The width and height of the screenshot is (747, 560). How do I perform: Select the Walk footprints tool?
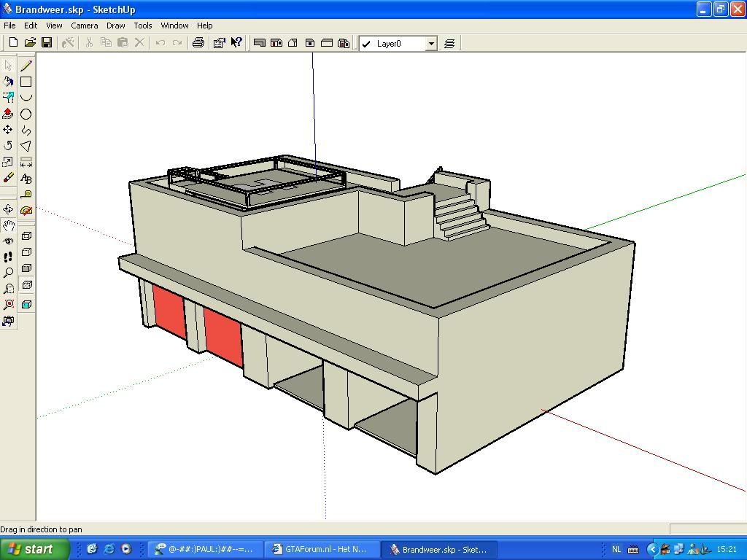(x=8, y=257)
